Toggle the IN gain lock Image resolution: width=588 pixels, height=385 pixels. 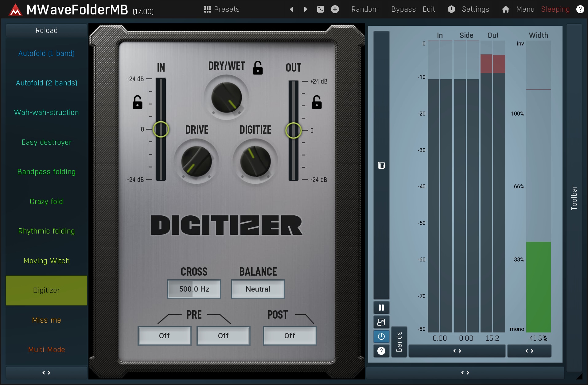137,102
